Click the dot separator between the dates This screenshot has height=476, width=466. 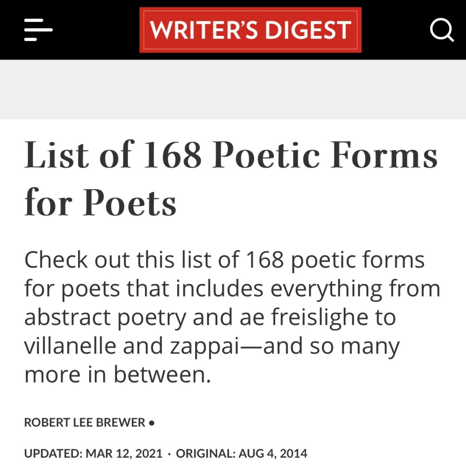pos(169,453)
